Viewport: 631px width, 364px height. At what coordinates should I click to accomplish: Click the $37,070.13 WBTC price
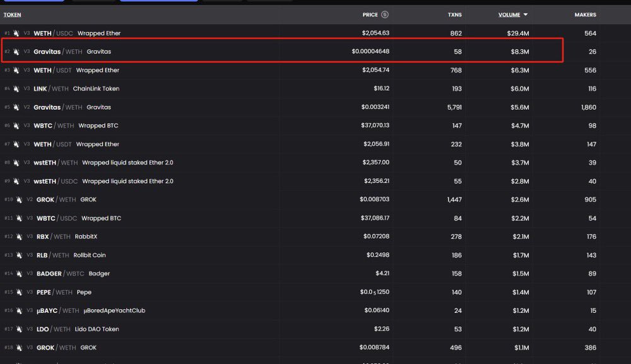point(375,126)
